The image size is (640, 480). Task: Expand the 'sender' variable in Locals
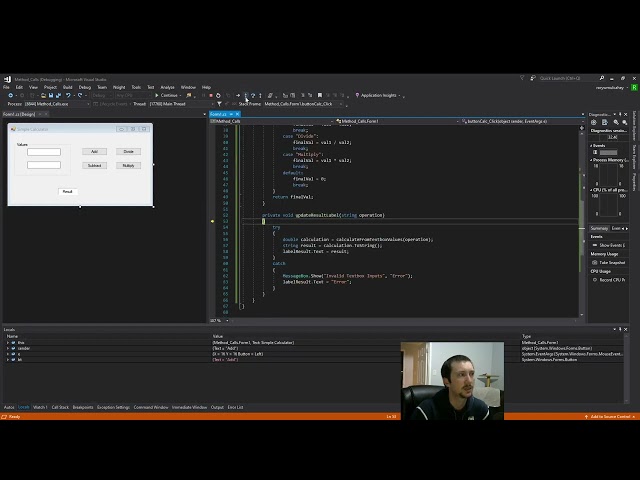8,349
